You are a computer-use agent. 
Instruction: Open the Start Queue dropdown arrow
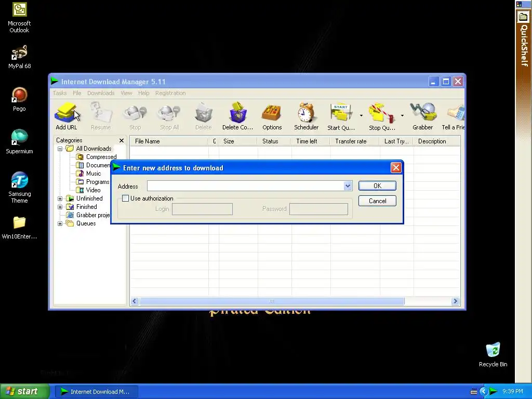tap(361, 116)
